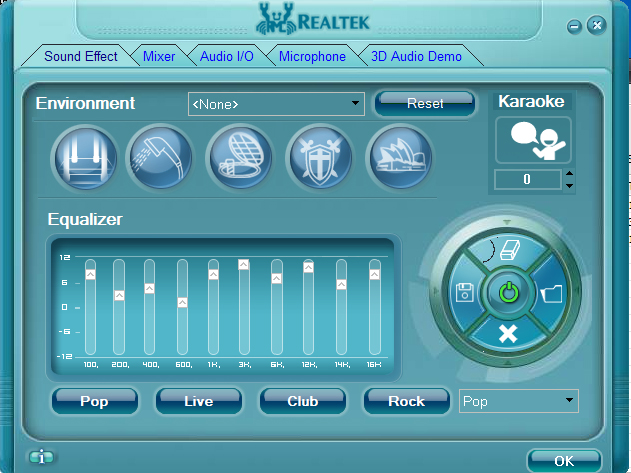Minimize the Realtek audio manager window

click(574, 27)
